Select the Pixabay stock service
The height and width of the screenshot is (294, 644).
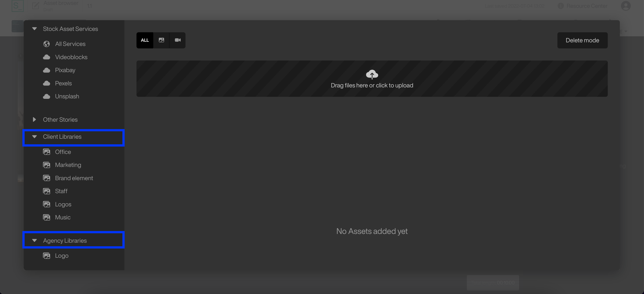click(x=65, y=70)
